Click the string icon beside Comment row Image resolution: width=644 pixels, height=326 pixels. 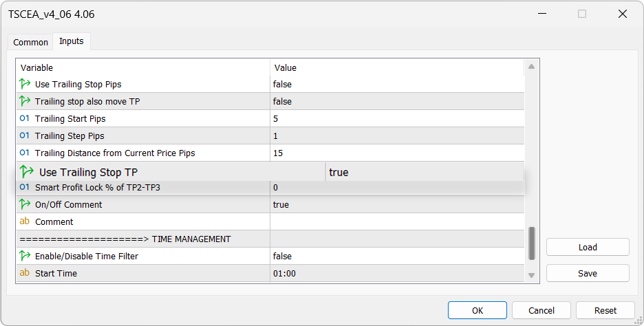click(x=25, y=221)
